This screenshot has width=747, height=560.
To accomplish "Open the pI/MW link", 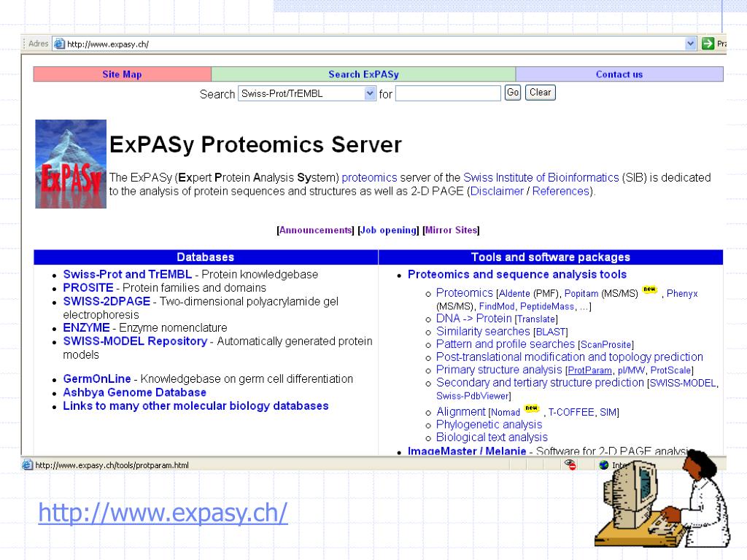I will [631, 370].
